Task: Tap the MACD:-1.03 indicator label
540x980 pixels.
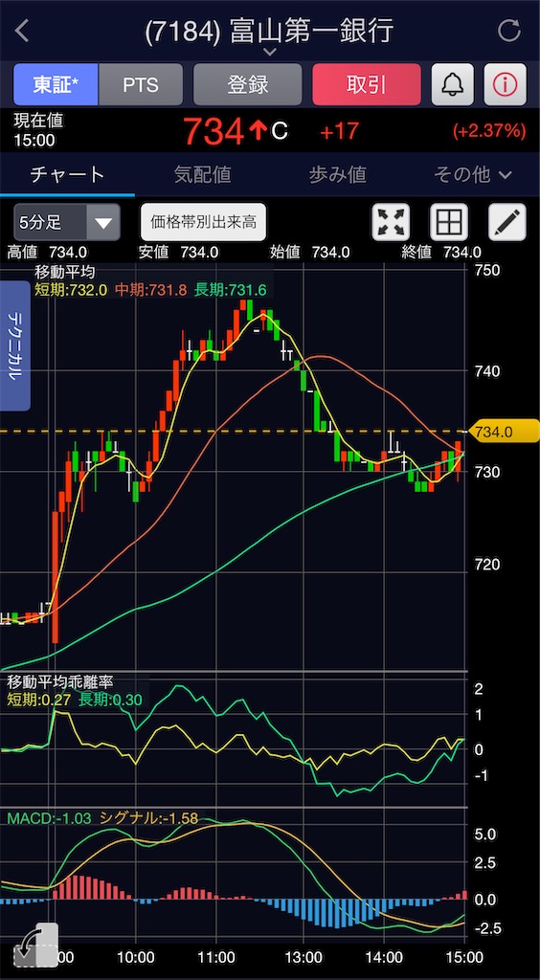Action: pyautogui.click(x=49, y=817)
